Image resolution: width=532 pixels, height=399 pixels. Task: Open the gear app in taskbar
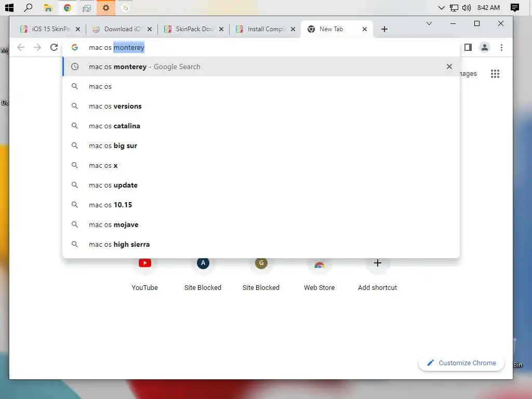[106, 7]
